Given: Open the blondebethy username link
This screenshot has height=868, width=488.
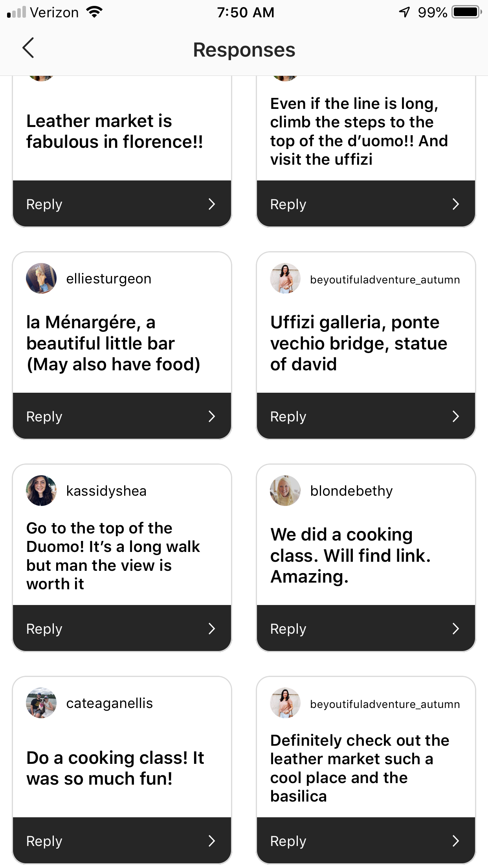Looking at the screenshot, I should pos(351,491).
